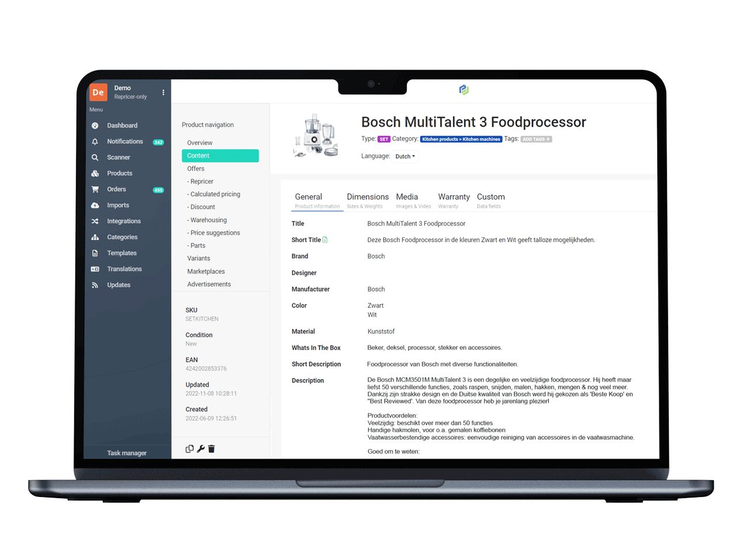Open the Repricer sub-item
This screenshot has height=560, width=747.
click(200, 181)
